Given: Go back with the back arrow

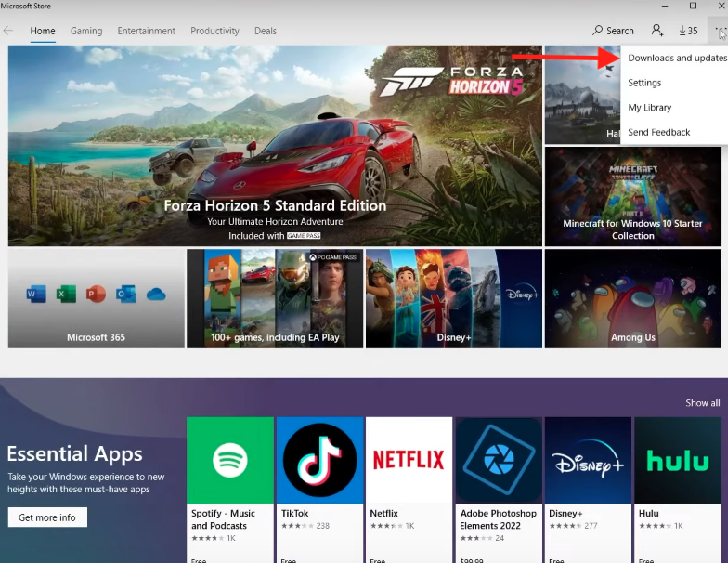Looking at the screenshot, I should point(7,31).
